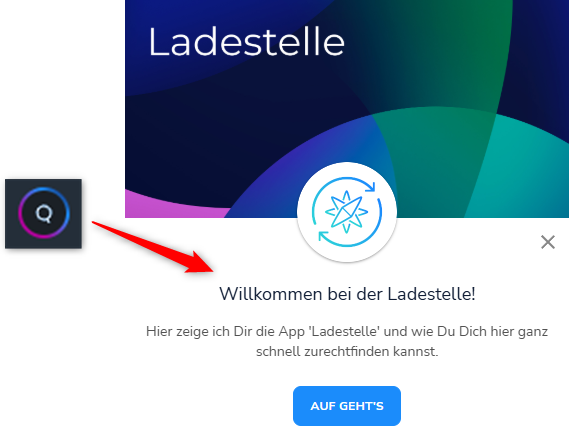Dismiss the welcome dialog with the X
The height and width of the screenshot is (447, 569).
click(x=548, y=242)
